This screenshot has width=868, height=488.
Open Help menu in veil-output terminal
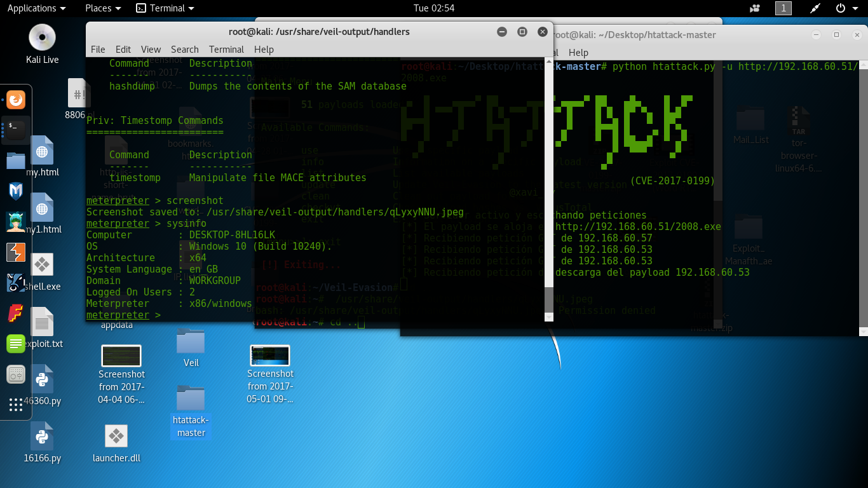pos(264,49)
